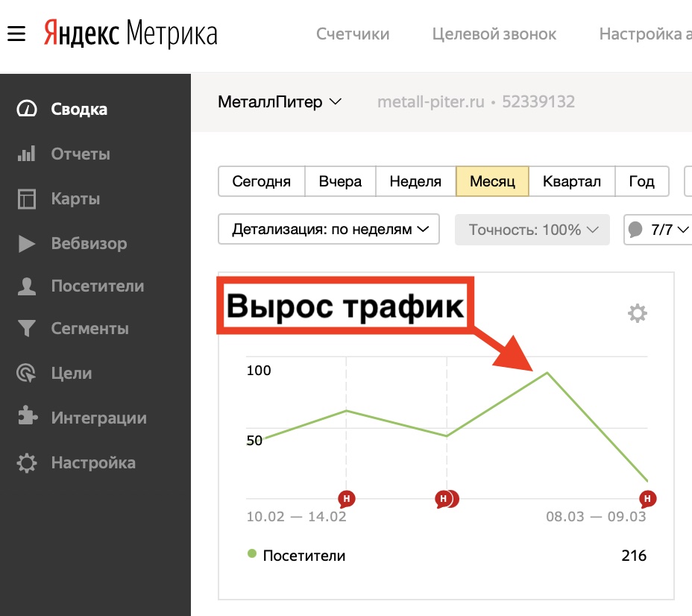This screenshot has height=616, width=692.
Task: Click the Отчеты bar chart icon
Action: click(27, 154)
